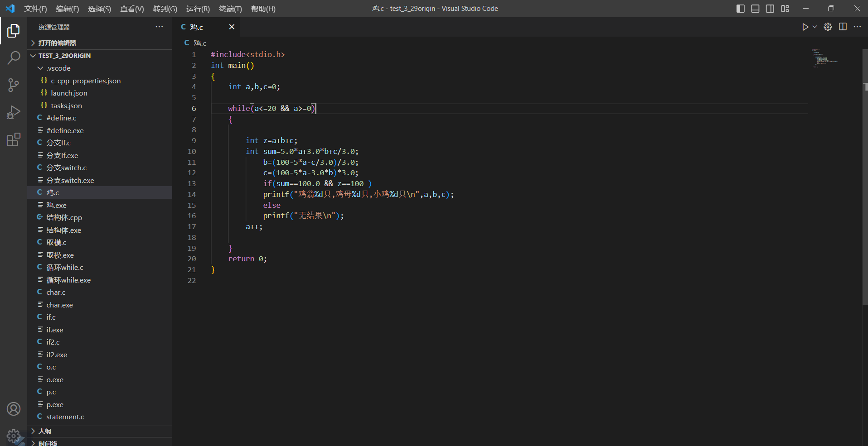This screenshot has width=868, height=446.
Task: Open if2.c file
Action: 100,342
